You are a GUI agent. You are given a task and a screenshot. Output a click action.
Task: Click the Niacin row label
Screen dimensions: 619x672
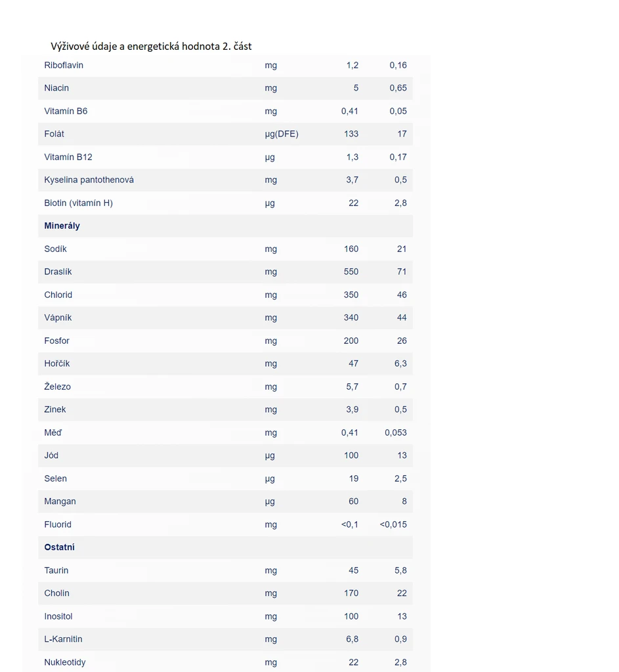click(56, 88)
